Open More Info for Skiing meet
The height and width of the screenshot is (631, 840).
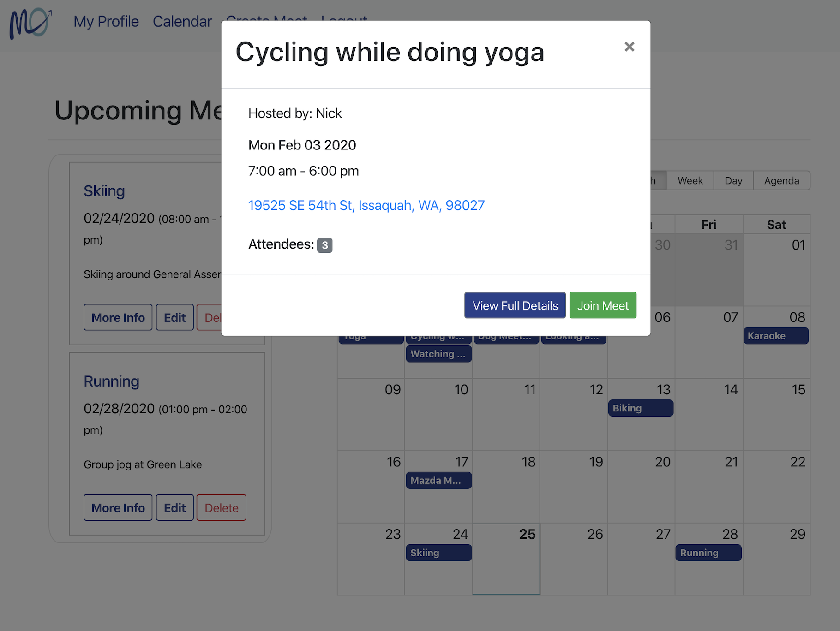(x=118, y=317)
